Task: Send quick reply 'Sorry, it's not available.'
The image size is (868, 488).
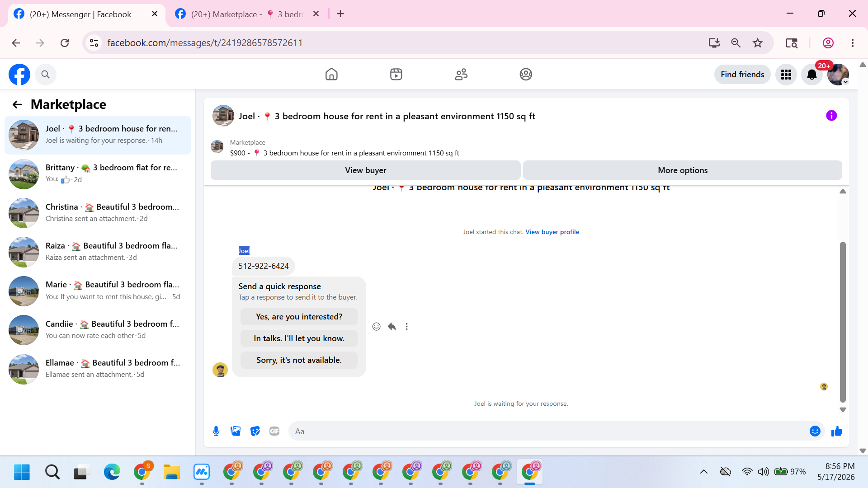Action: click(x=299, y=360)
